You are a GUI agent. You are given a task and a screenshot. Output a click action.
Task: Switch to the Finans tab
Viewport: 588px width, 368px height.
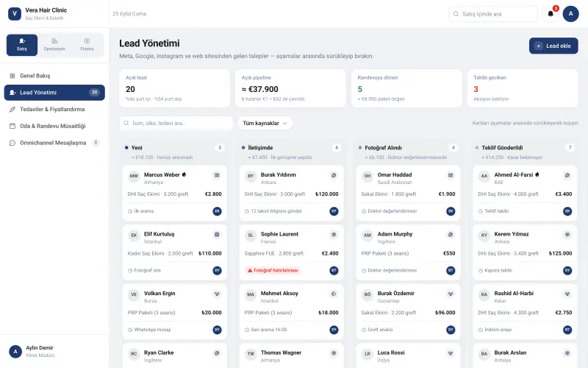pyautogui.click(x=87, y=45)
